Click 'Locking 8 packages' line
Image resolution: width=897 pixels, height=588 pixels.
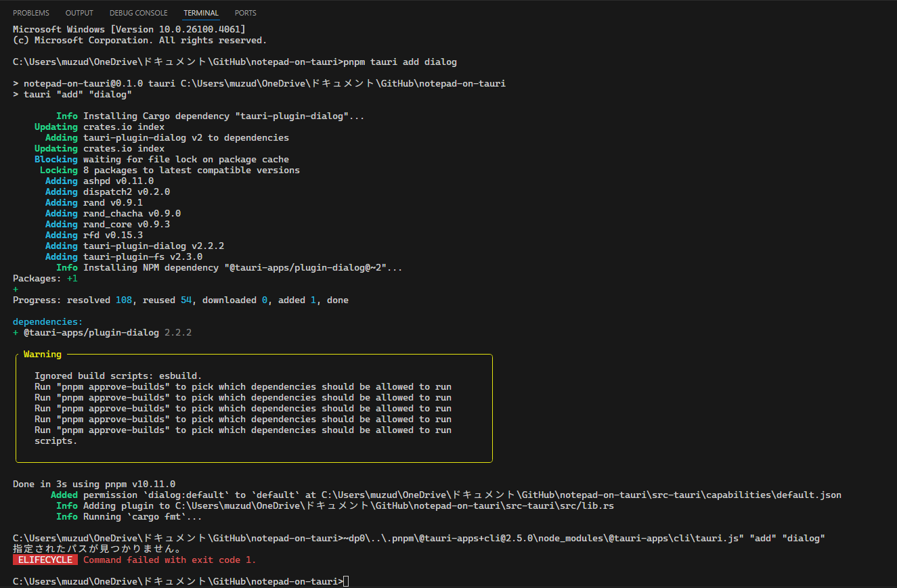[x=170, y=171]
